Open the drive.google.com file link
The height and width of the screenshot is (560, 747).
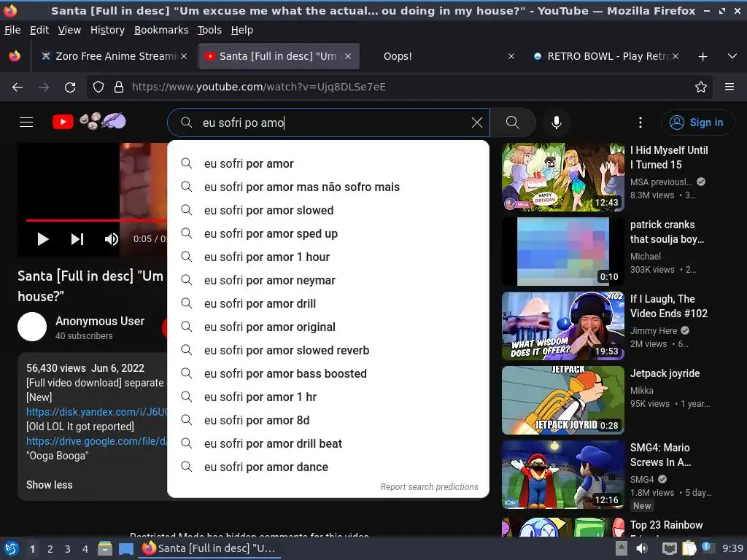click(x=96, y=441)
